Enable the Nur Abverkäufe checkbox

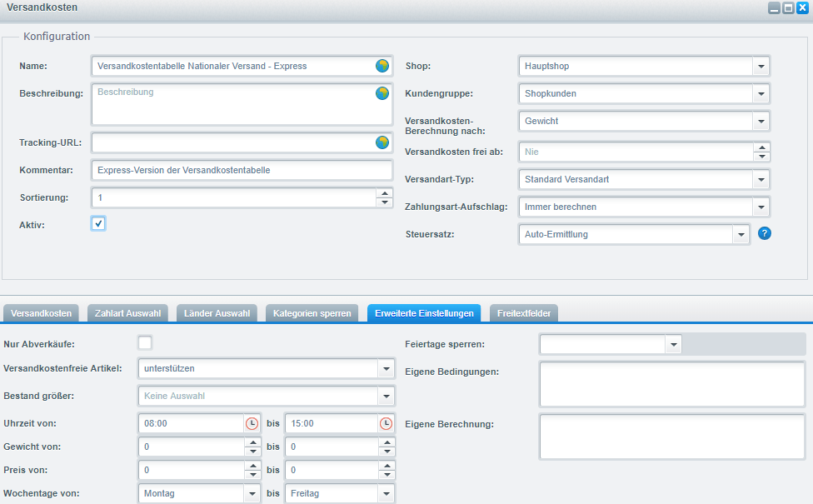[x=145, y=342]
